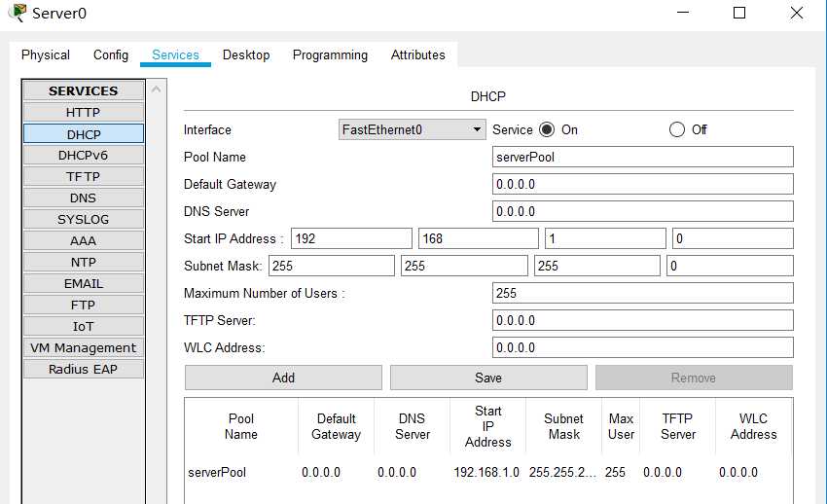Screen dimensions: 827x504
Task: Select the Radius EAP service
Action: [84, 369]
